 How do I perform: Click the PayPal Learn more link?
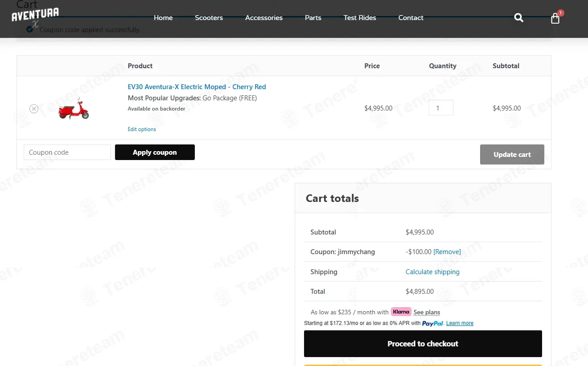tap(460, 323)
